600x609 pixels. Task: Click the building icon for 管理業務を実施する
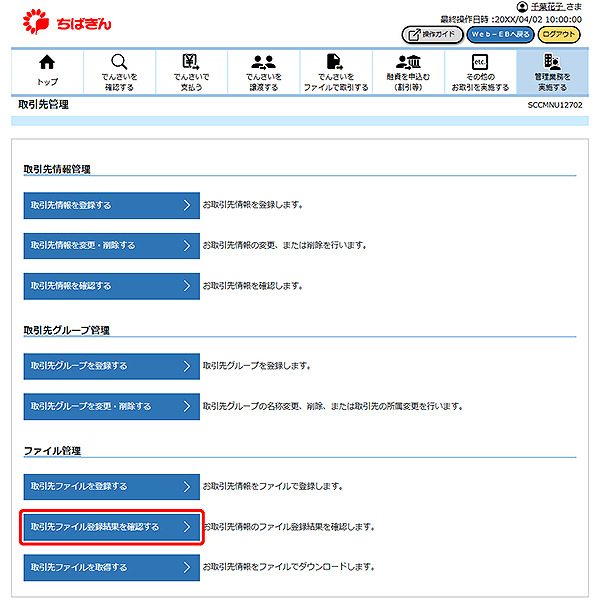(x=552, y=61)
